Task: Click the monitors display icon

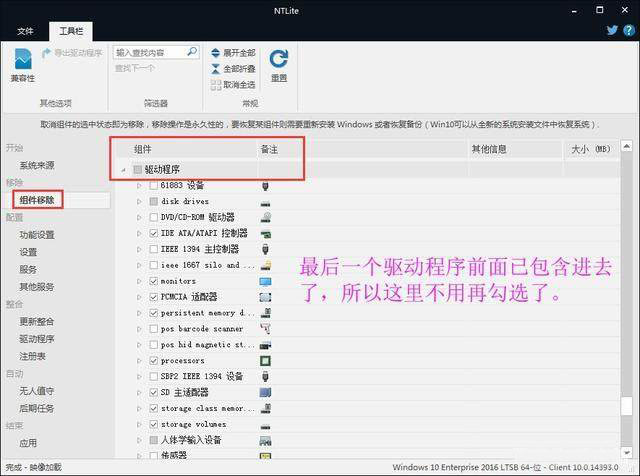Action: (x=265, y=281)
